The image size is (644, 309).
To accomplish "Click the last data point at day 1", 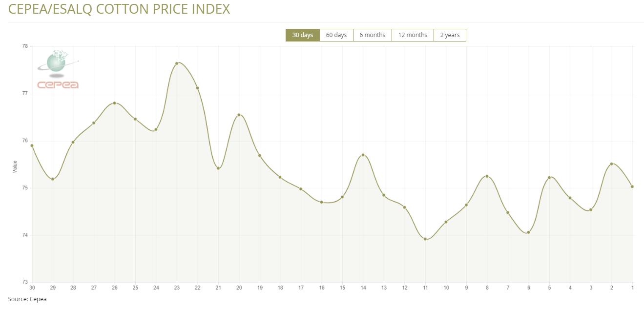I will (632, 186).
